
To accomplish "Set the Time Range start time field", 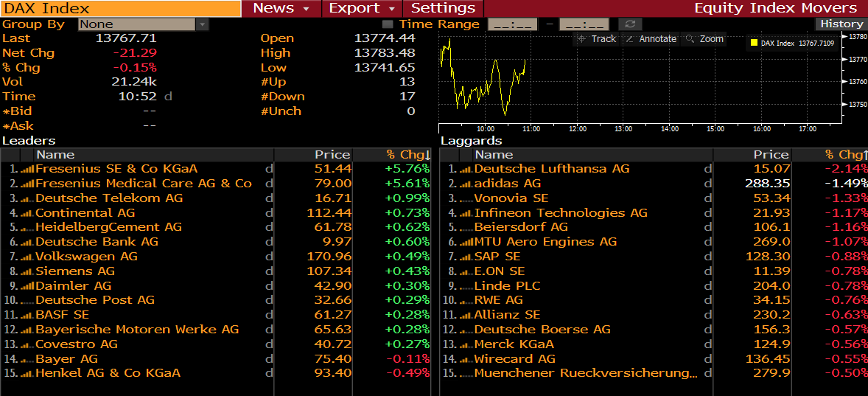I will pyautogui.click(x=512, y=24).
